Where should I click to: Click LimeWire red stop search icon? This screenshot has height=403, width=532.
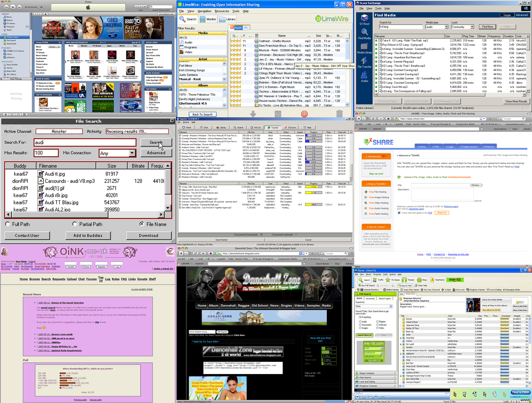(x=304, y=114)
